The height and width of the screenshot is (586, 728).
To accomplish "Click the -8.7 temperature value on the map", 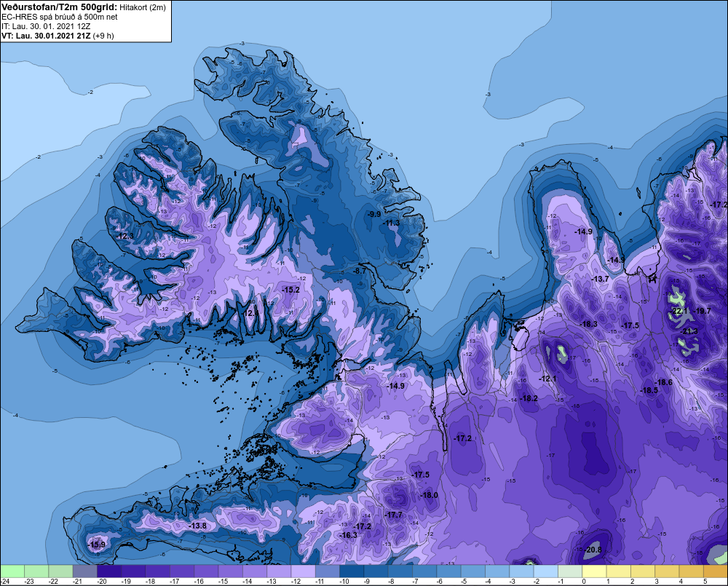I will tap(359, 271).
